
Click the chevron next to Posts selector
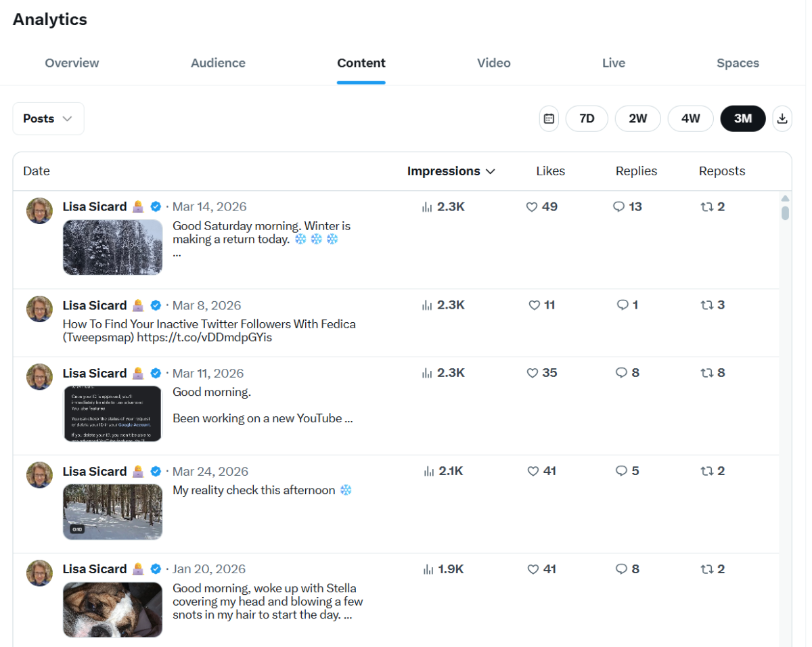[x=66, y=118]
